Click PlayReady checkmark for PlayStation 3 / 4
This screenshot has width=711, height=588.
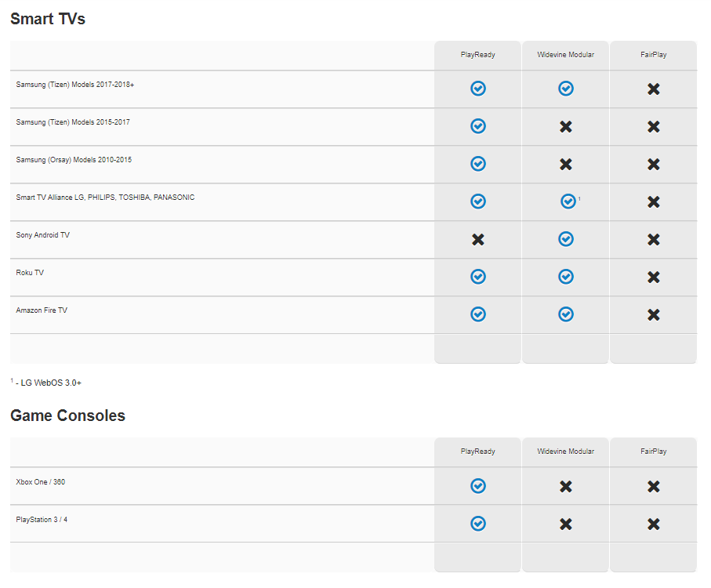478,524
